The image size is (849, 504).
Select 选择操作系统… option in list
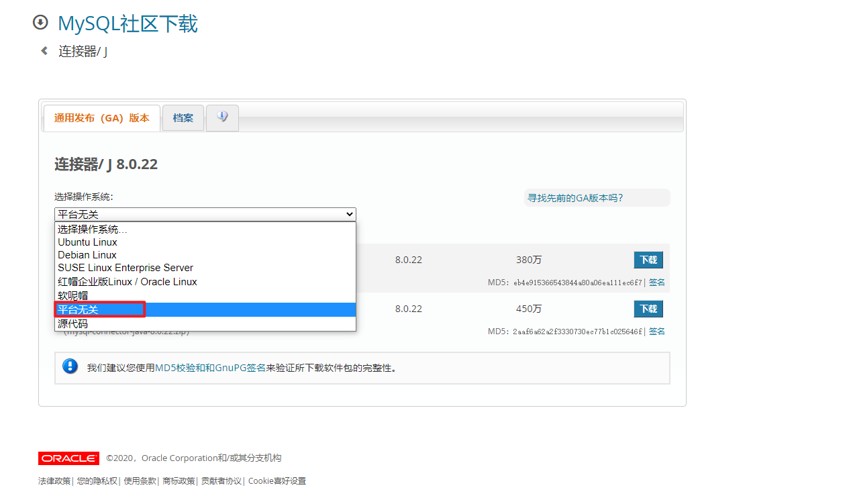[x=205, y=229]
